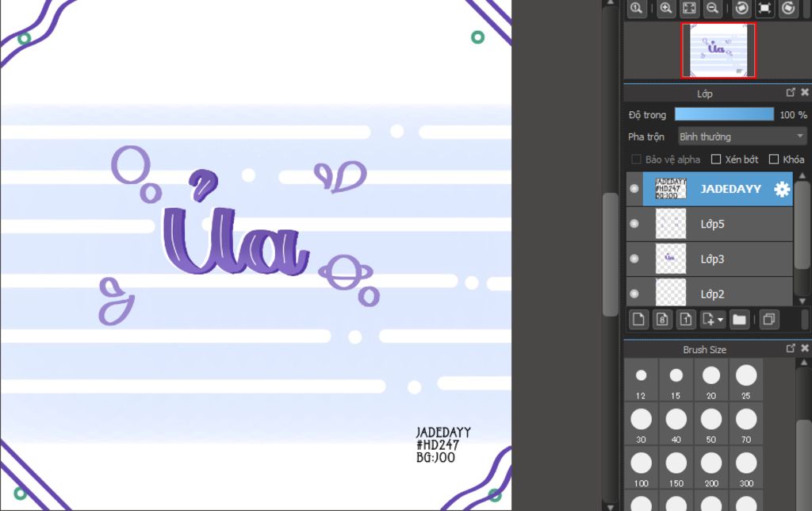Select the Lớp2 layer
Screen dimensions: 812x511
717,293
